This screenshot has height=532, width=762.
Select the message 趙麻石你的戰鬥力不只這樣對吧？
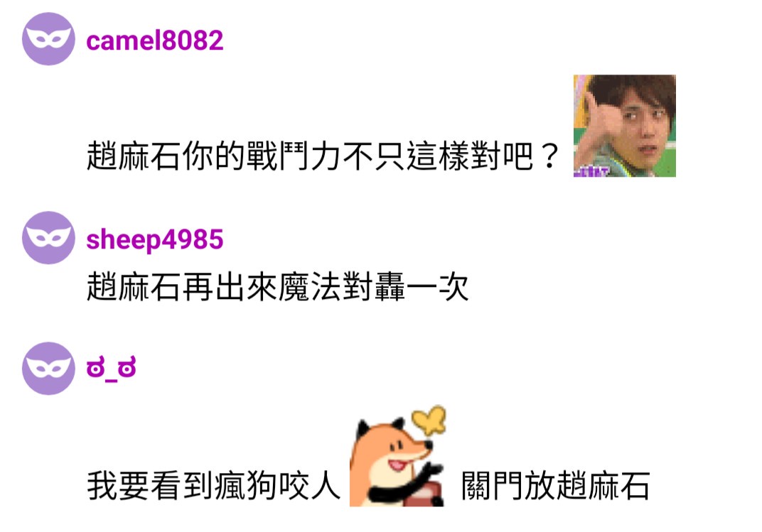(x=323, y=156)
